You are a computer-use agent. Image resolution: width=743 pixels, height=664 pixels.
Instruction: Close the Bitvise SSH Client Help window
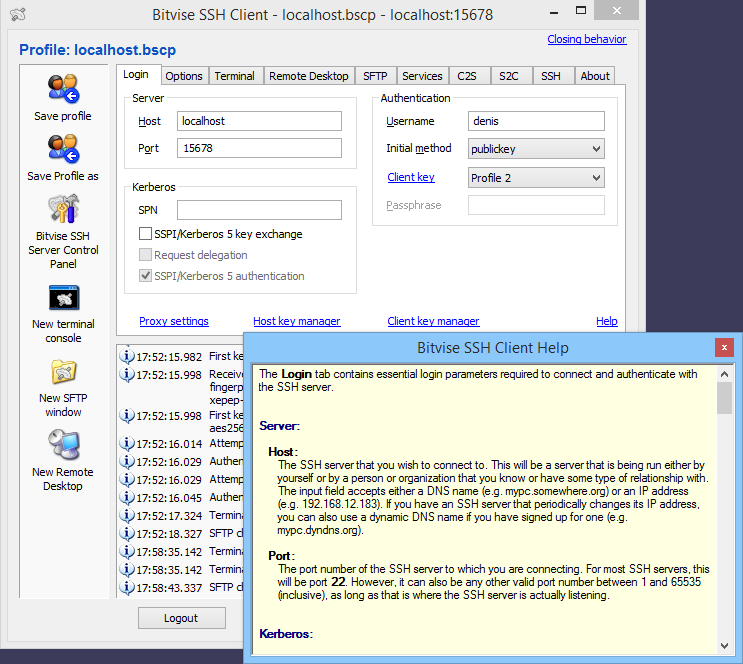pos(724,347)
